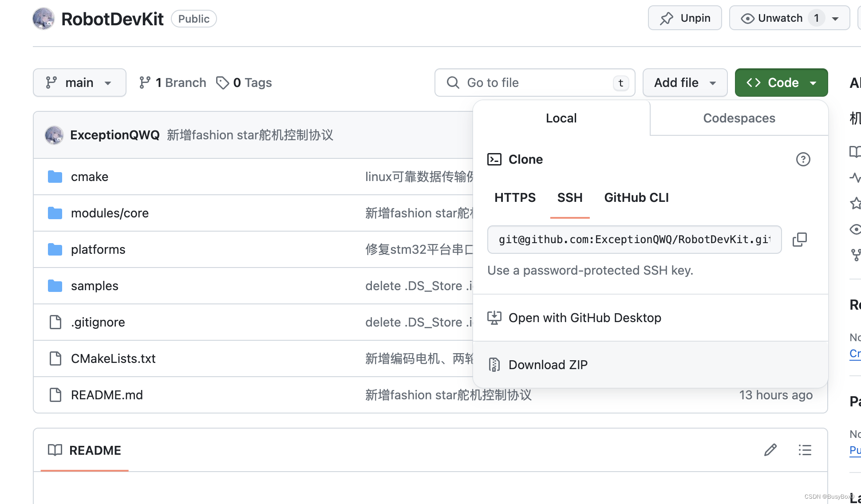This screenshot has width=861, height=504.
Task: Edit README with the pencil icon
Action: [770, 450]
